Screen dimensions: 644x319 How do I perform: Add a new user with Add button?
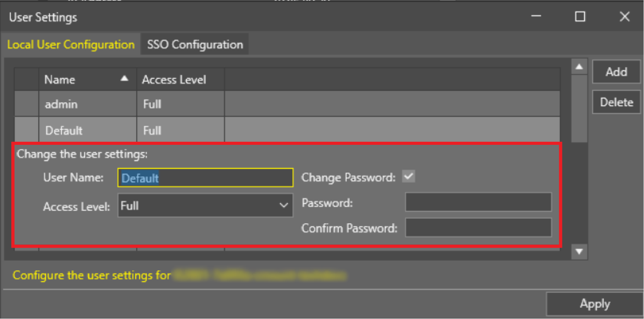coord(616,72)
